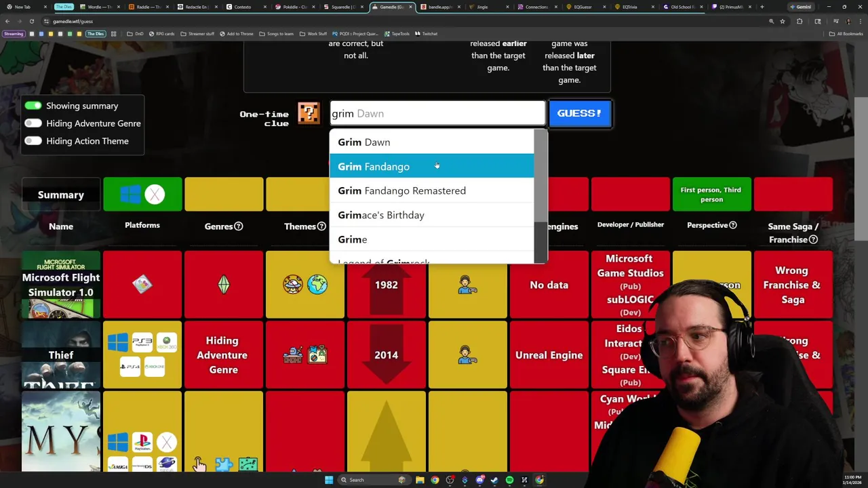Click the Windows platform icon in Summary row
The width and height of the screenshot is (868, 488).
click(x=131, y=195)
